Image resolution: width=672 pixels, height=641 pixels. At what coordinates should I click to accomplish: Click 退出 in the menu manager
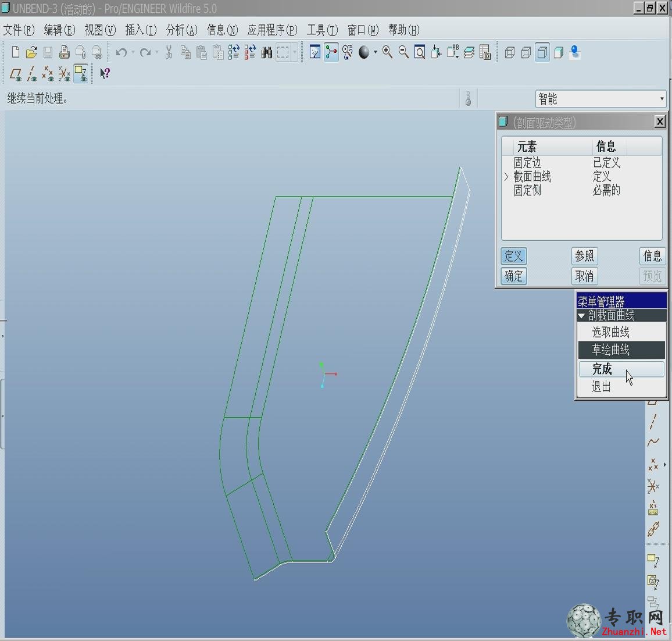point(621,387)
